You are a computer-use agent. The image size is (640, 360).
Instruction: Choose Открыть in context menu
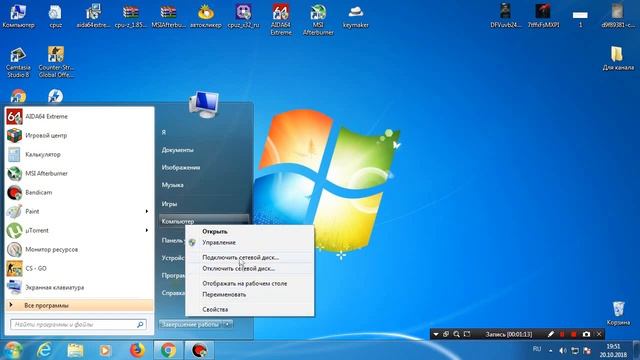250,231
